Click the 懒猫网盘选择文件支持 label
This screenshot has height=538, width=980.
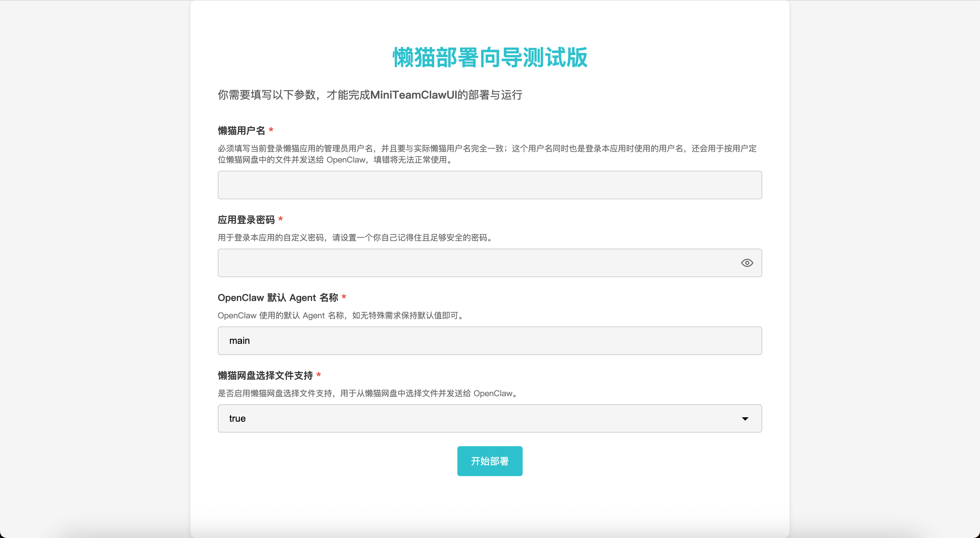[265, 376]
